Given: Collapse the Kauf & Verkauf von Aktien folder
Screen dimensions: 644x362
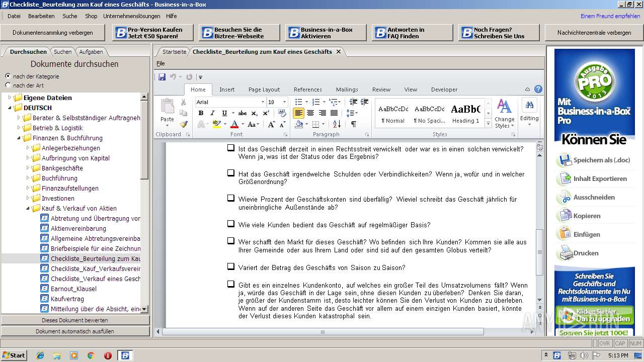Looking at the screenshot, I should tap(28, 208).
